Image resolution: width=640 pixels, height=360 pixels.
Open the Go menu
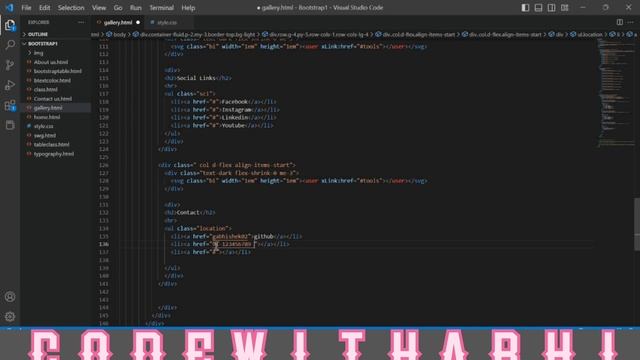point(118,8)
